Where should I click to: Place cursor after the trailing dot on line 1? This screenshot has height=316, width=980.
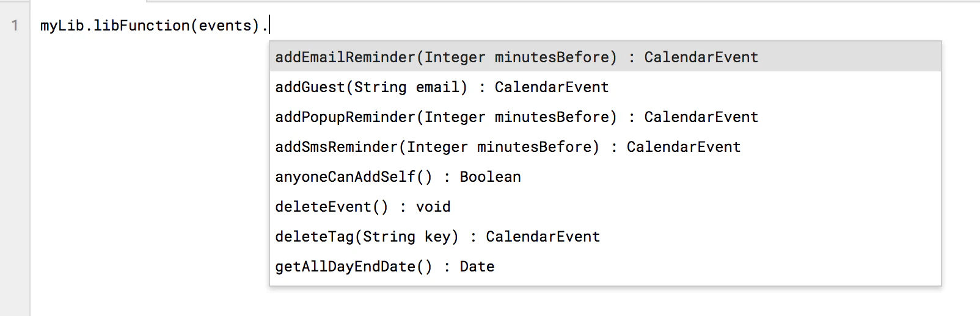point(269,26)
